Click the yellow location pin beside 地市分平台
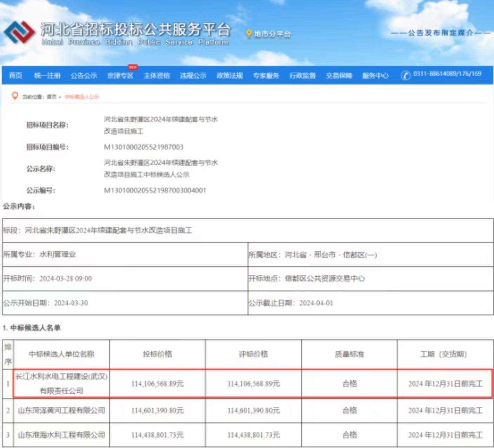This screenshot has width=494, height=448. [249, 34]
